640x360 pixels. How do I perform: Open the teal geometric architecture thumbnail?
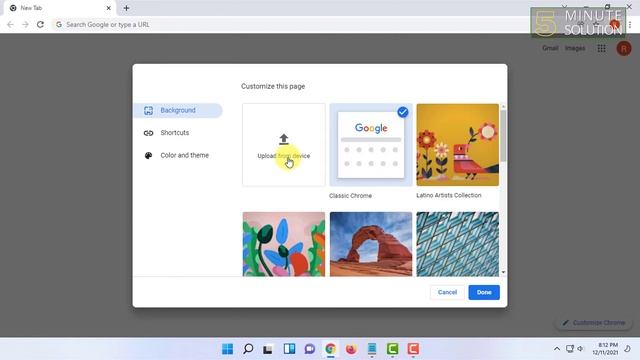[458, 244]
